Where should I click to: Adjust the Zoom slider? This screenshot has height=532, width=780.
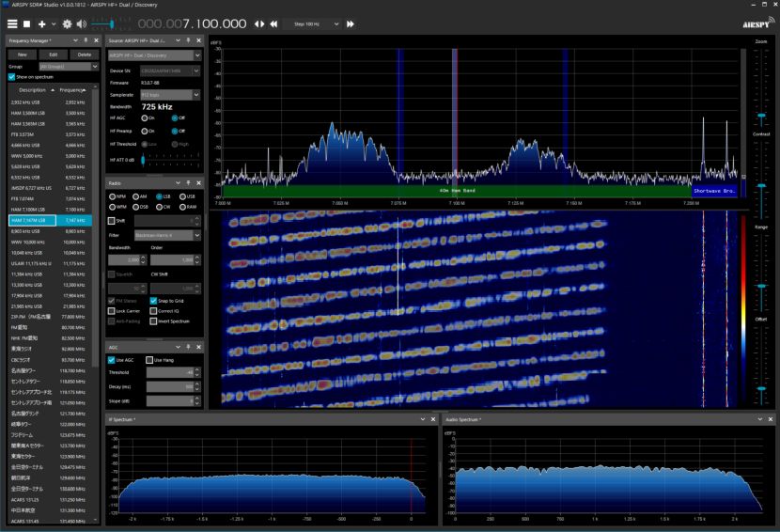[x=761, y=116]
